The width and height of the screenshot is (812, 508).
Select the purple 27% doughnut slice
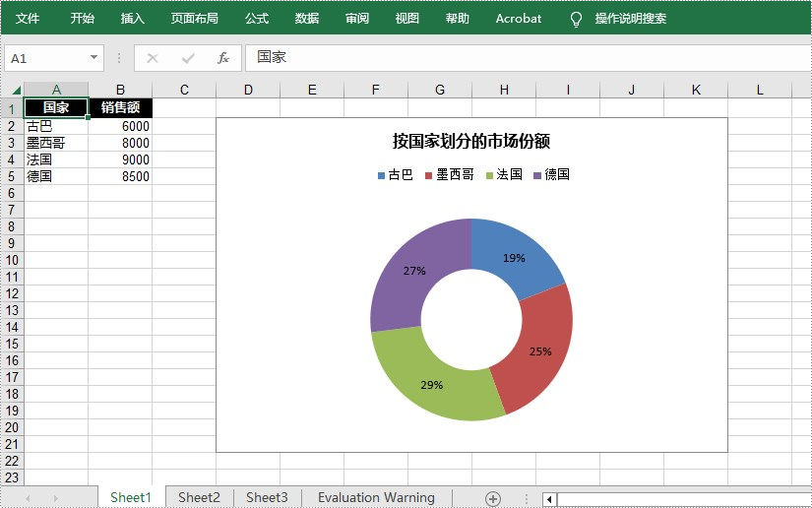click(414, 270)
